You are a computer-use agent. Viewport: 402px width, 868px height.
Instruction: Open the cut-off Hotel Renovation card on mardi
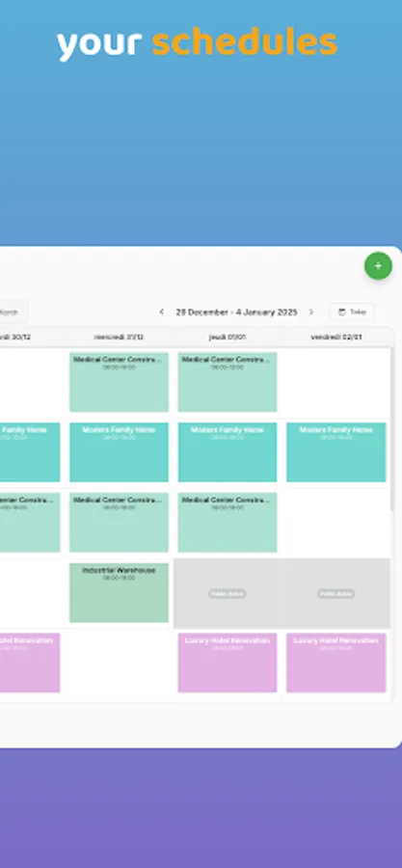click(x=30, y=663)
